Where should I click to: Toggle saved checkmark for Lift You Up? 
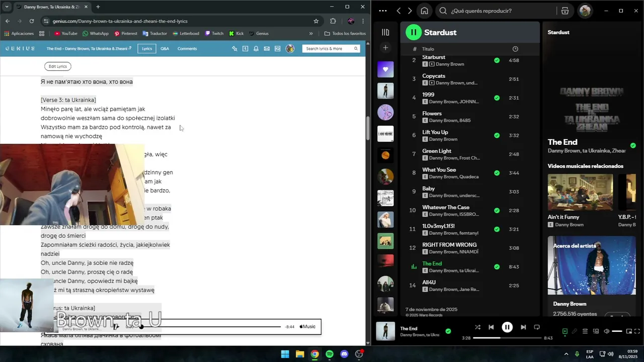(x=497, y=135)
